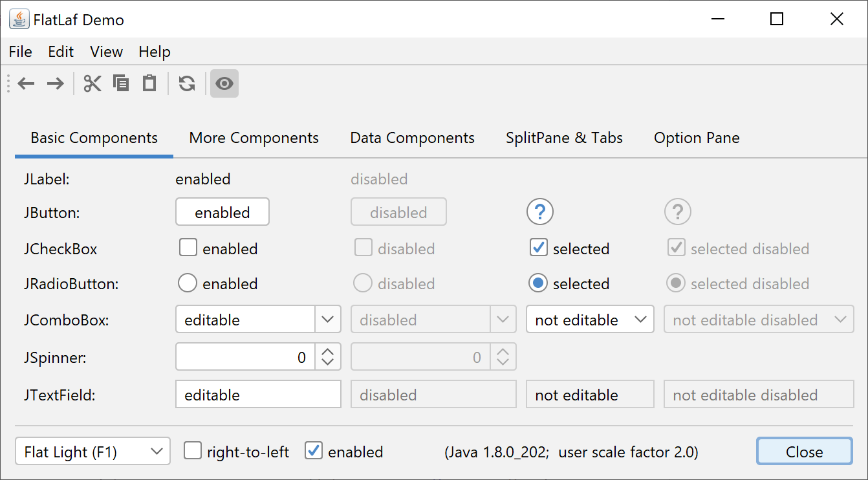Image resolution: width=868 pixels, height=480 pixels.
Task: Open the View menu
Action: [x=106, y=52]
